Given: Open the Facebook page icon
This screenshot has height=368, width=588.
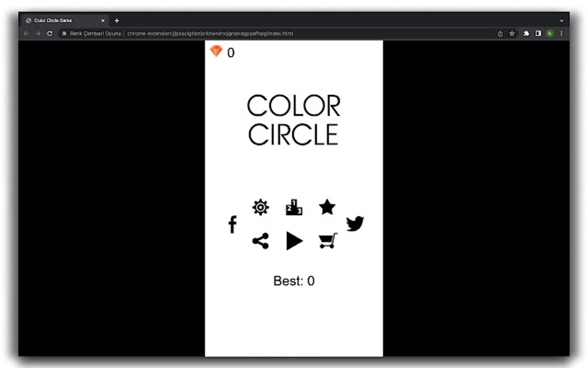Looking at the screenshot, I should coord(232,224).
